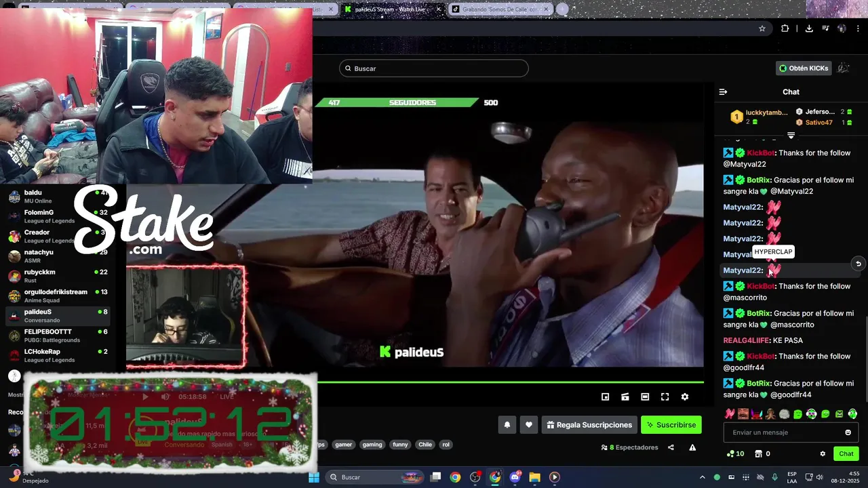The height and width of the screenshot is (488, 868).
Task: Share the stream using the share icon
Action: pyautogui.click(x=671, y=447)
